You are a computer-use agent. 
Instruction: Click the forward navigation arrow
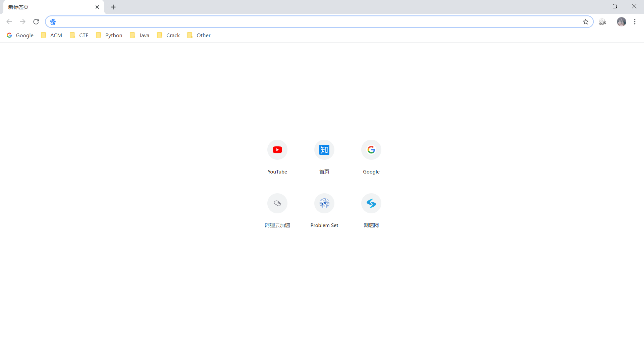pos(22,22)
